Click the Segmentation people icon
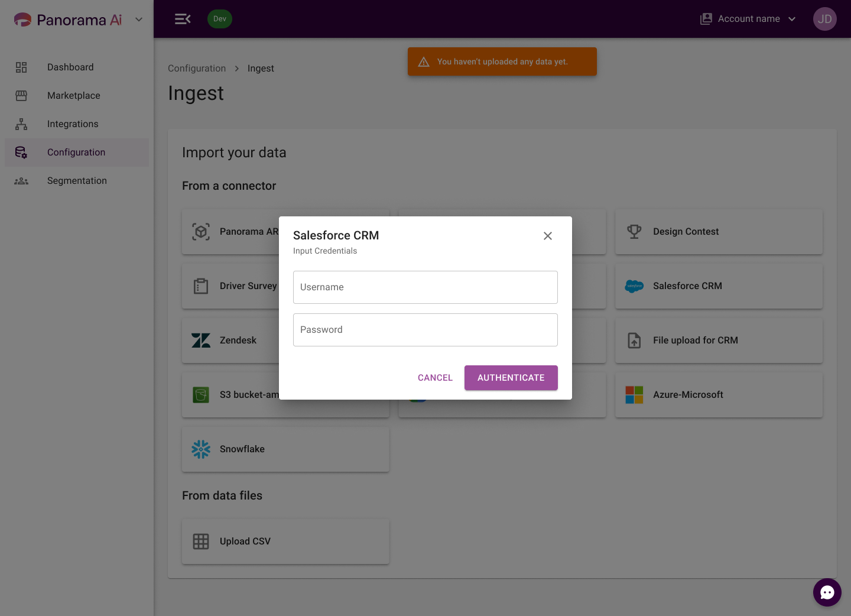 coord(21,181)
